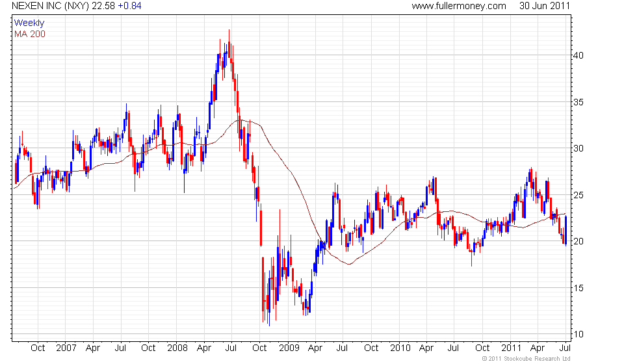Click the 20 price axis label

(x=578, y=241)
